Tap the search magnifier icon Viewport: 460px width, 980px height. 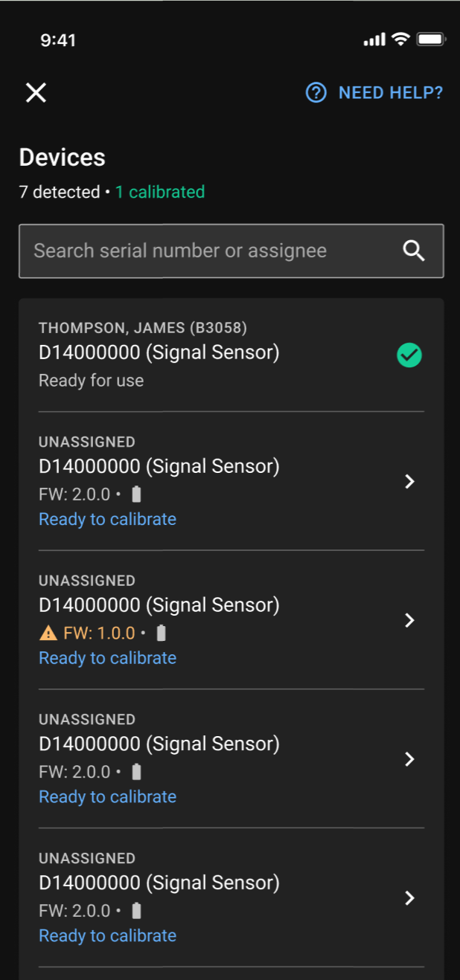tap(414, 251)
